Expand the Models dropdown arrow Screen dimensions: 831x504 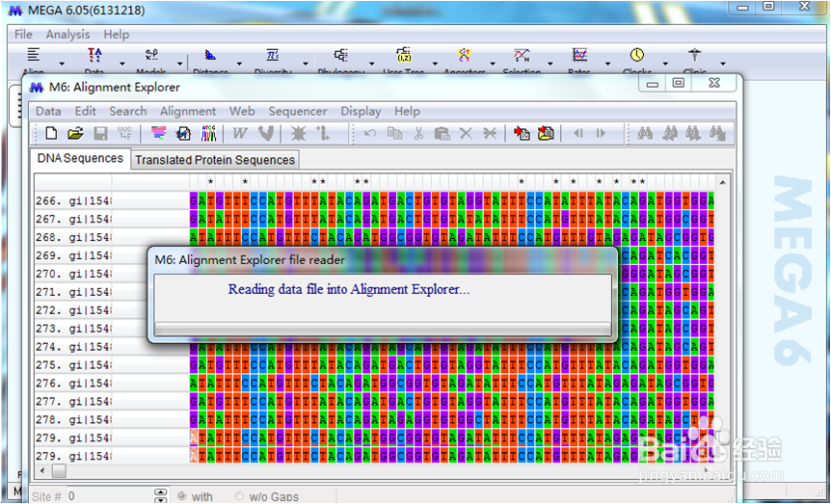click(179, 64)
